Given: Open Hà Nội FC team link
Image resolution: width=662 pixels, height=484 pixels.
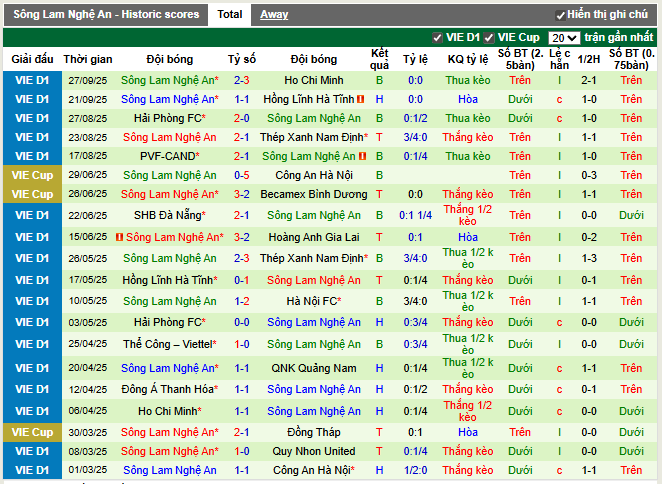Looking at the screenshot, I should [314, 301].
